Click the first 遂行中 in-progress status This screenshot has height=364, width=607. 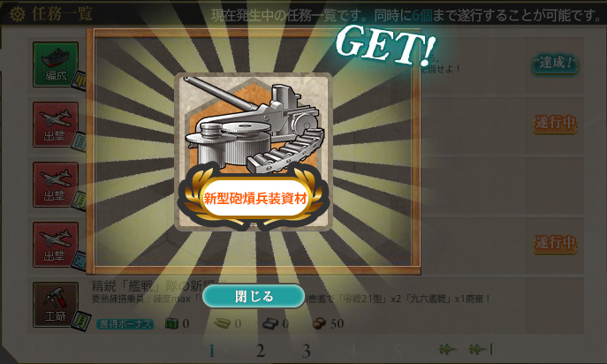(555, 123)
